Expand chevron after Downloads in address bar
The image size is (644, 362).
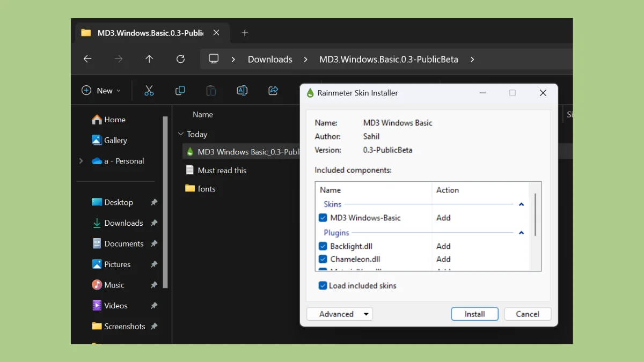pos(305,60)
